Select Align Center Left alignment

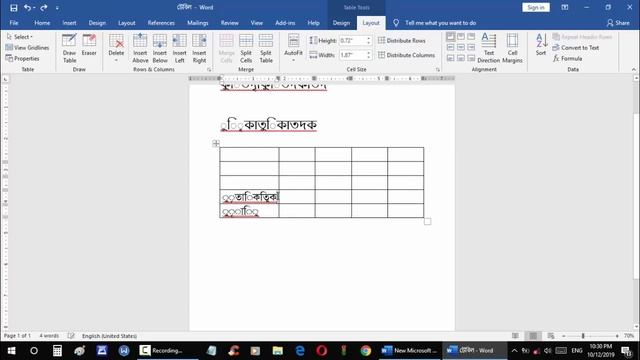pyautogui.click(x=450, y=47)
